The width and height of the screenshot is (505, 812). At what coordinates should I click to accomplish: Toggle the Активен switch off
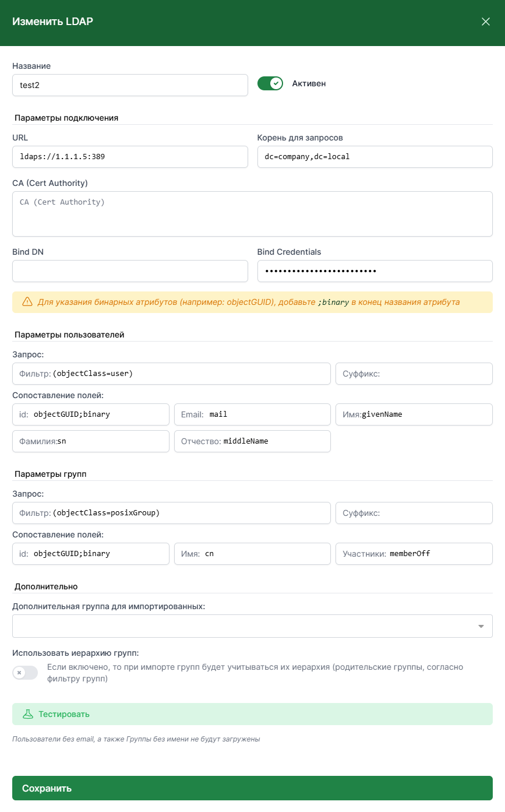270,83
